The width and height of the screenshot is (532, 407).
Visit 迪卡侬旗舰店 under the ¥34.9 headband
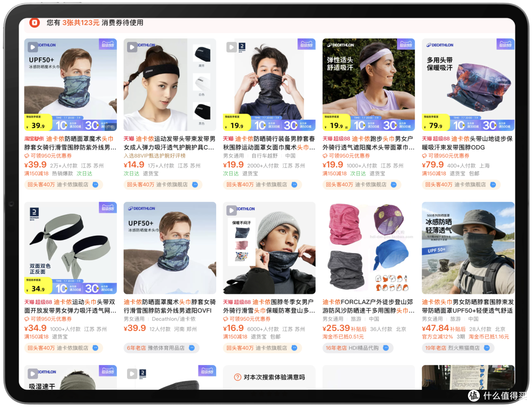[72, 348]
